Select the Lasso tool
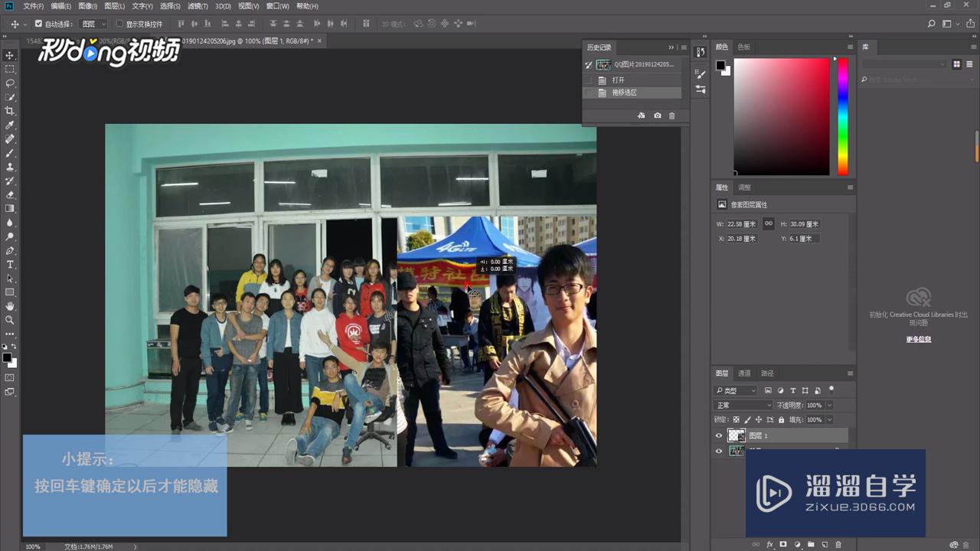Screen dimensions: 980x551 pos(10,83)
